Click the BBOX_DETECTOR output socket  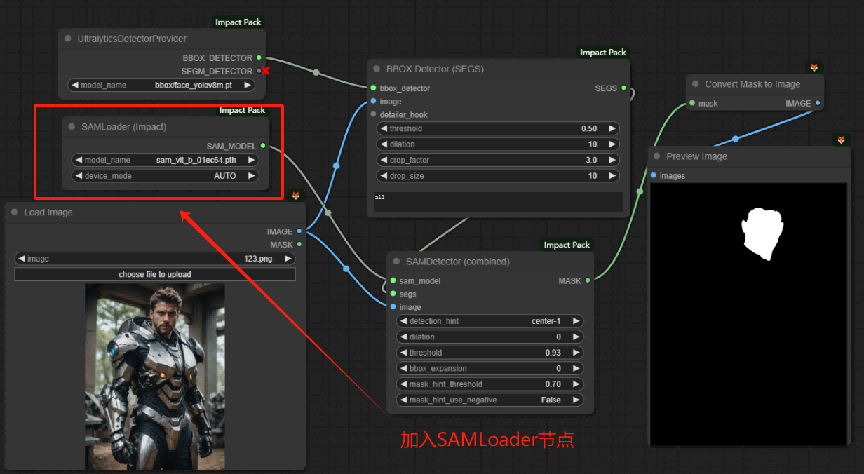click(259, 58)
